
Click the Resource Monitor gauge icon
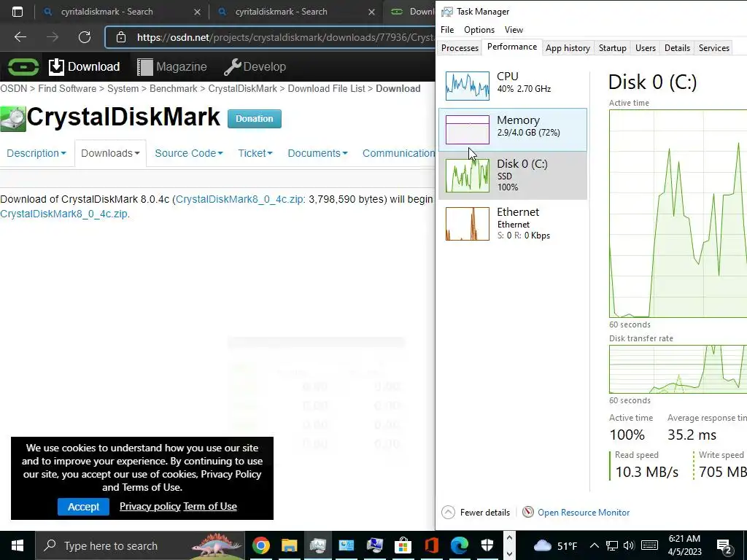528,513
